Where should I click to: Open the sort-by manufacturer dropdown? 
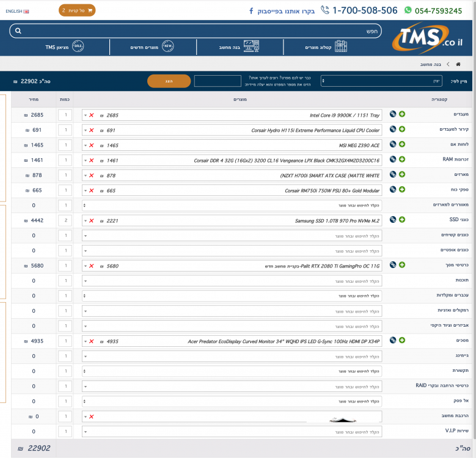tap(381, 81)
